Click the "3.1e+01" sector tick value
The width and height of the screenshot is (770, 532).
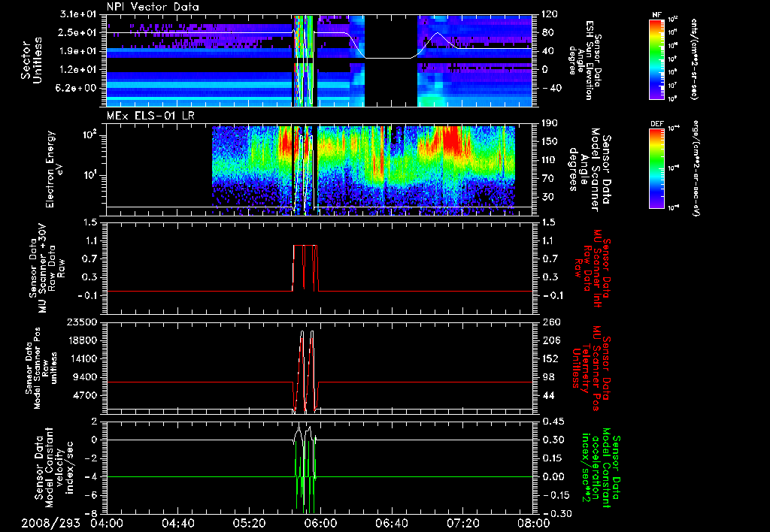click(x=78, y=14)
